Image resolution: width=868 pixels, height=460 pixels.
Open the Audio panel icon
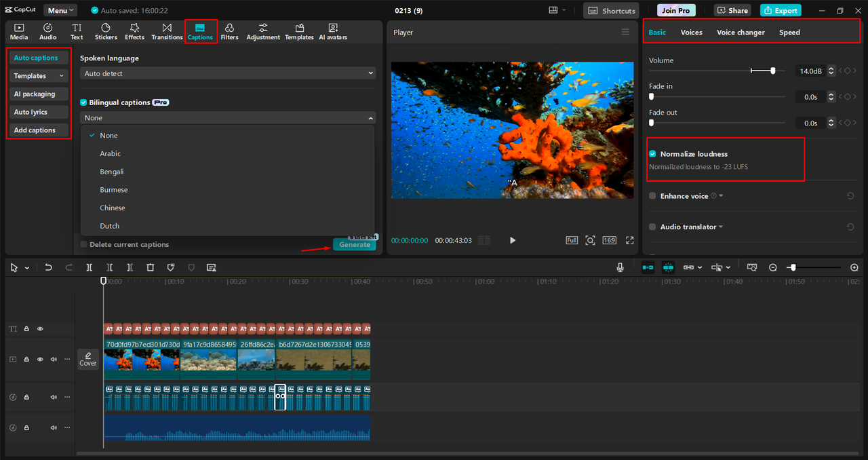(47, 31)
